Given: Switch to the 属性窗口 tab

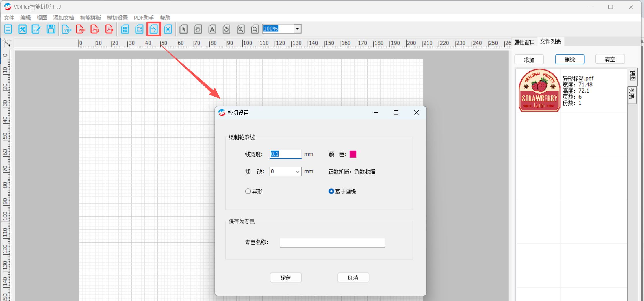Looking at the screenshot, I should pyautogui.click(x=524, y=42).
